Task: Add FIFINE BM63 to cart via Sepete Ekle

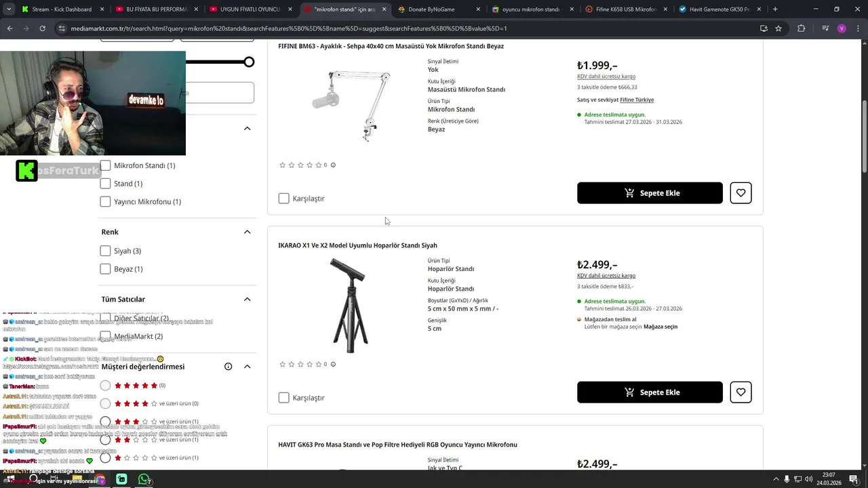Action: [x=650, y=193]
